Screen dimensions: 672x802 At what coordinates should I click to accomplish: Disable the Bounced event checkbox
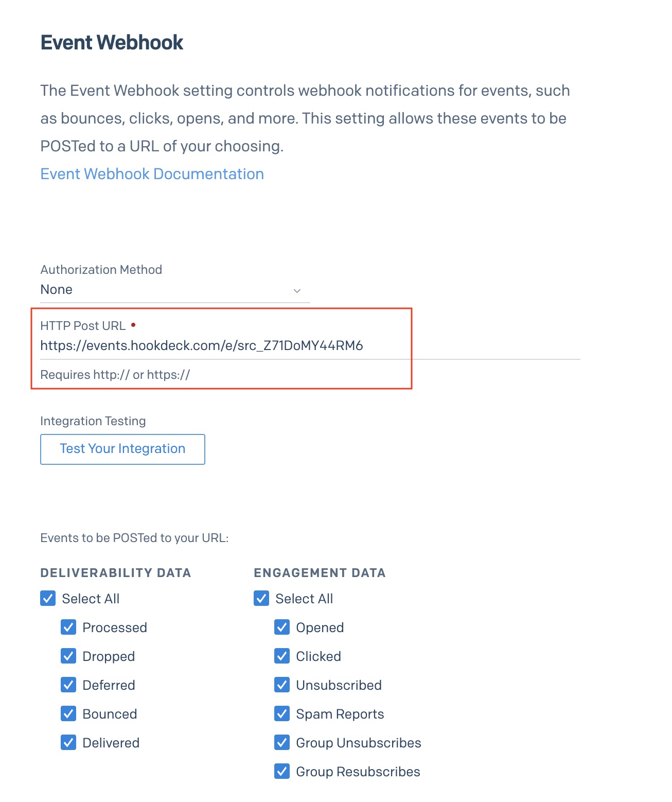click(x=68, y=713)
